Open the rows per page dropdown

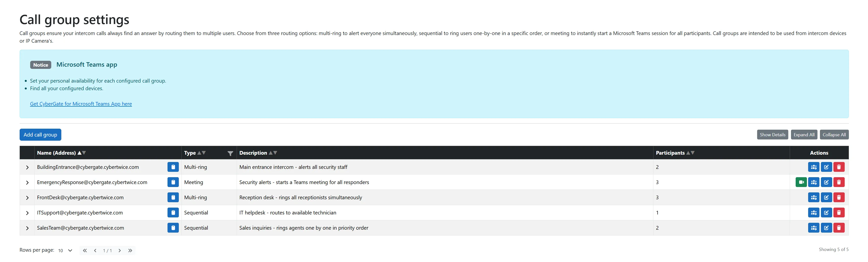tap(65, 250)
